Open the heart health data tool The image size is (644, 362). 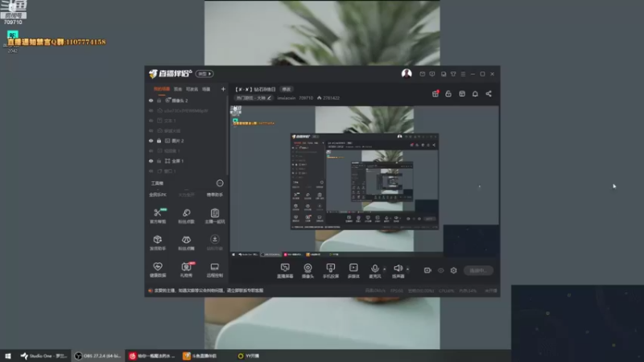point(158,269)
